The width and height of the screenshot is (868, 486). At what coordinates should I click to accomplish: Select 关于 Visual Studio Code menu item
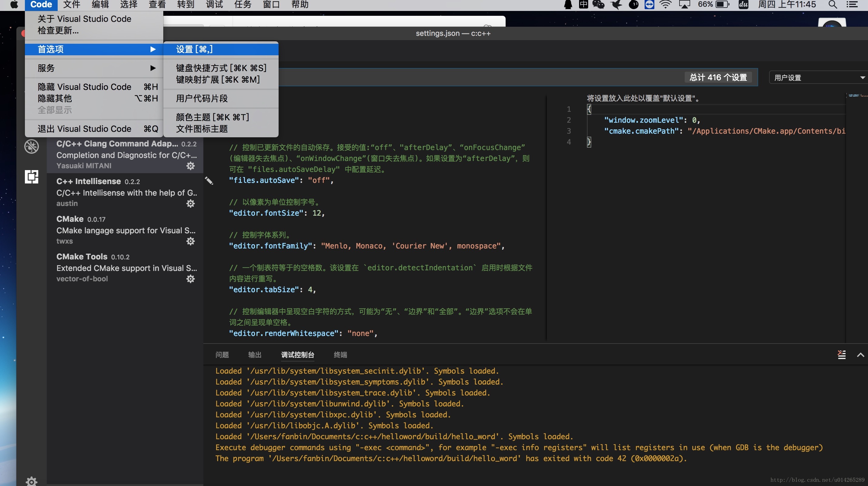click(94, 19)
